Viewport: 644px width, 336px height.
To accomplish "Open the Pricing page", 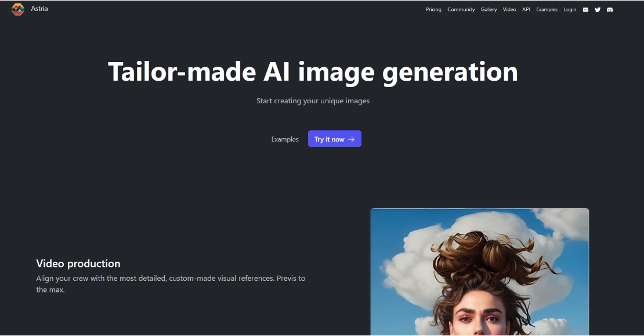I will pos(433,9).
